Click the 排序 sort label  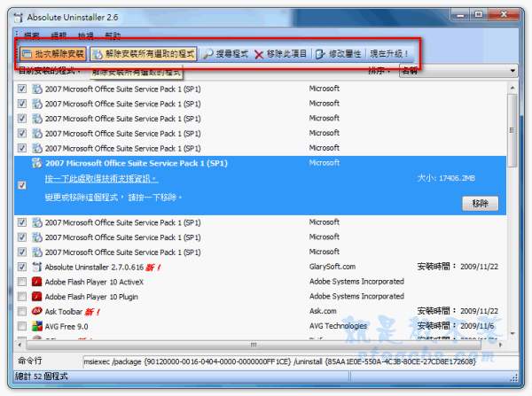pos(379,71)
